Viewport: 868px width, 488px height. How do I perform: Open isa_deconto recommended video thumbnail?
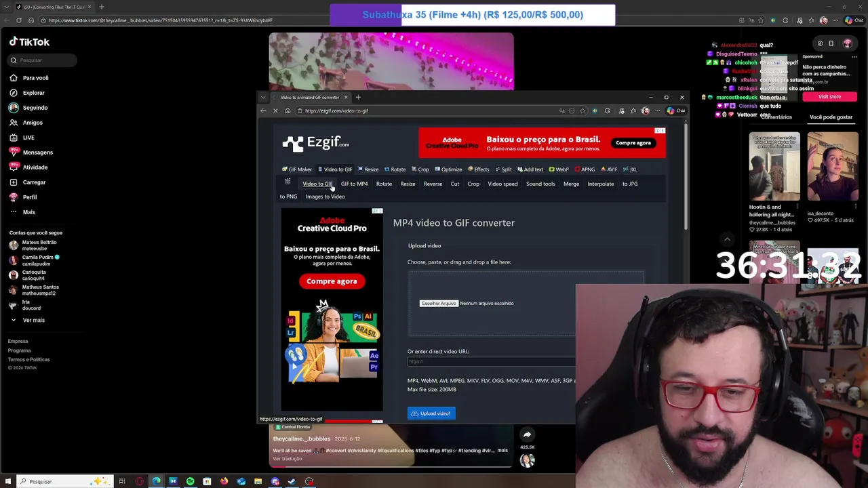click(x=833, y=167)
